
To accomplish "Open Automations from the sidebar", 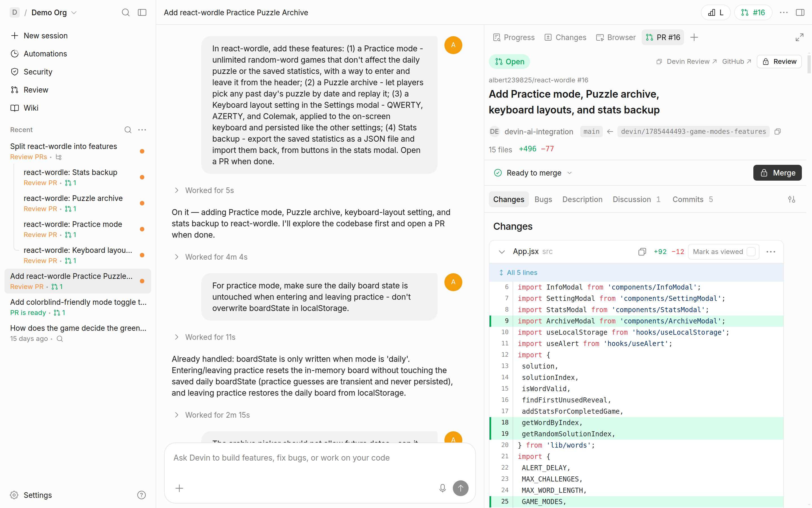I will 45,54.
